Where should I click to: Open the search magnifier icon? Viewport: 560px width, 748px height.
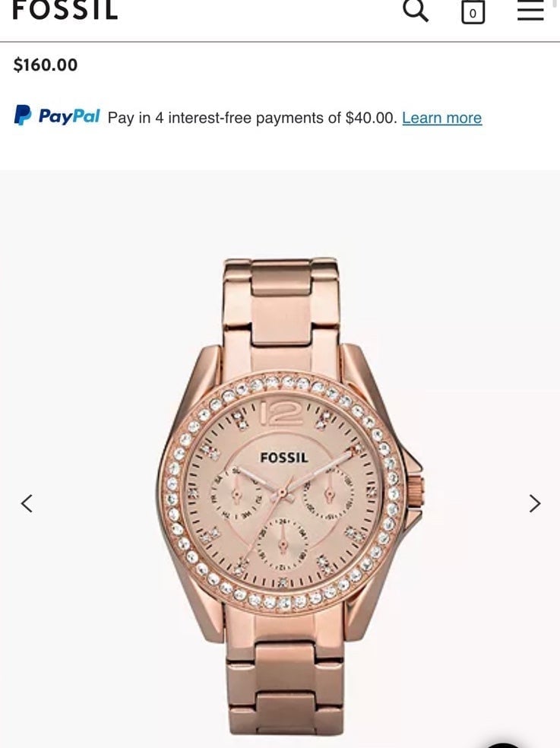(x=416, y=10)
